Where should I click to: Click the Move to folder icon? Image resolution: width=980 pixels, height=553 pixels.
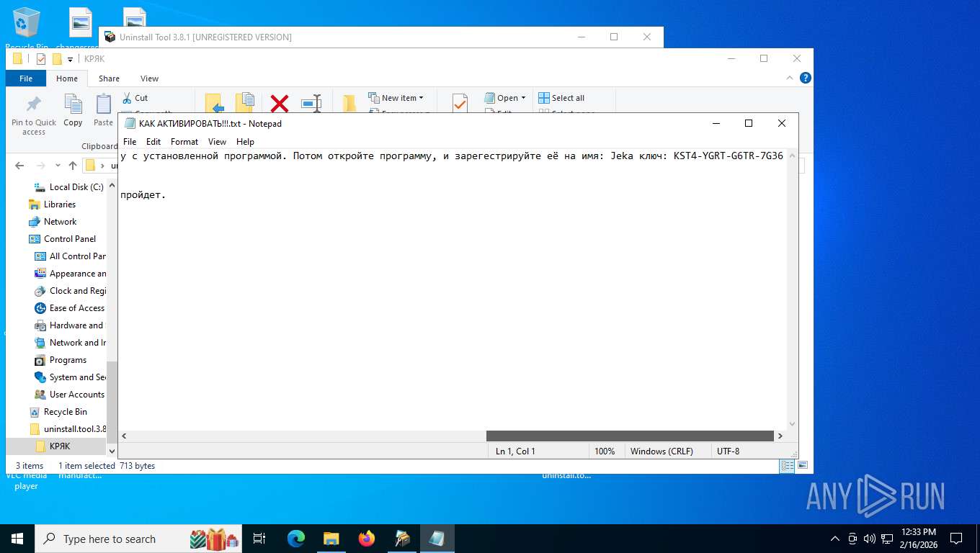click(x=215, y=104)
